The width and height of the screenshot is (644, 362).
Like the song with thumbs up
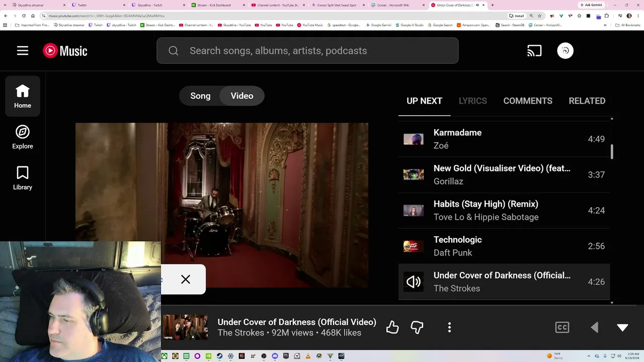(392, 328)
